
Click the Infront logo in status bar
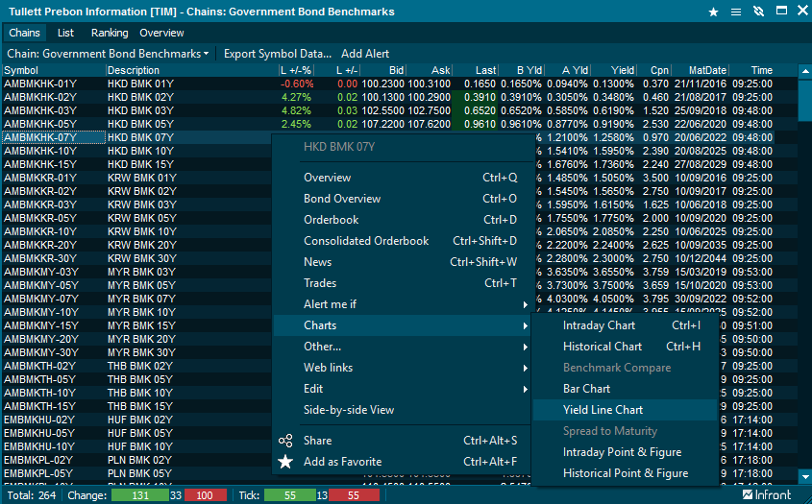click(767, 495)
